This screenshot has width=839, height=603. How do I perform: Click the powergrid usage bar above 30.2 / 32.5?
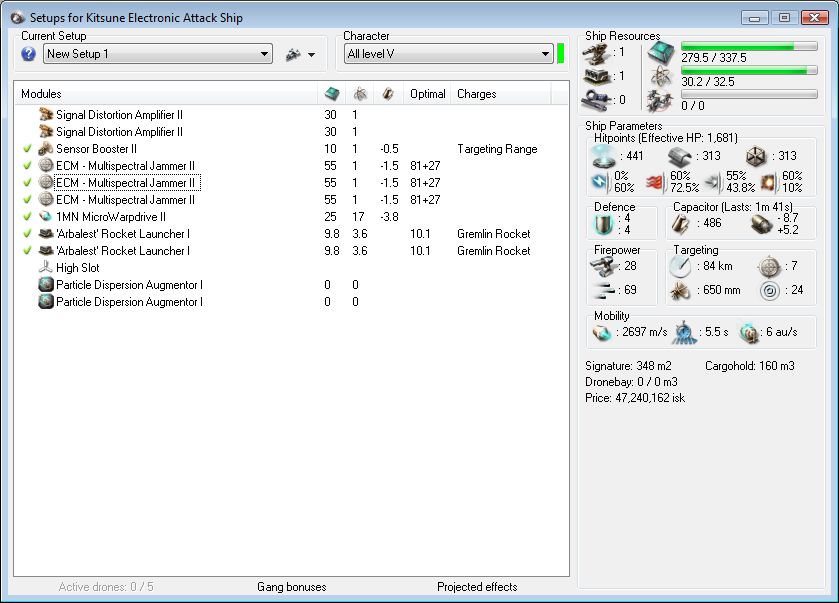pyautogui.click(x=749, y=71)
